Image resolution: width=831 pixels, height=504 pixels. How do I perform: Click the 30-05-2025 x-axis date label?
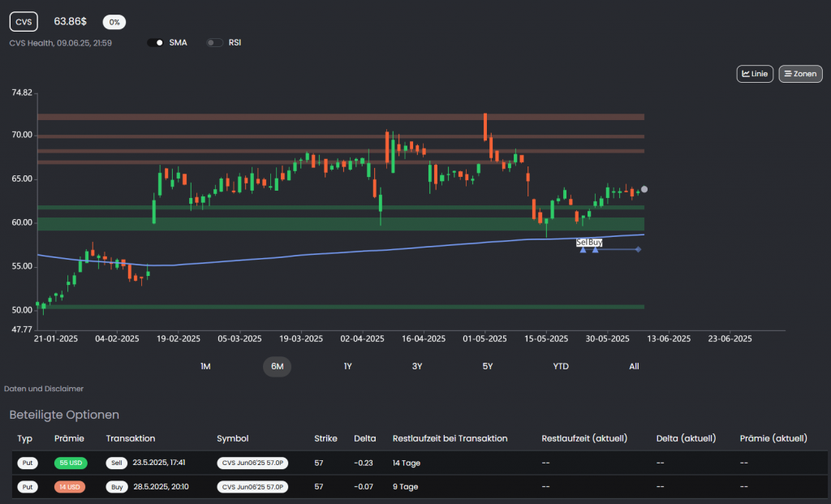click(607, 338)
